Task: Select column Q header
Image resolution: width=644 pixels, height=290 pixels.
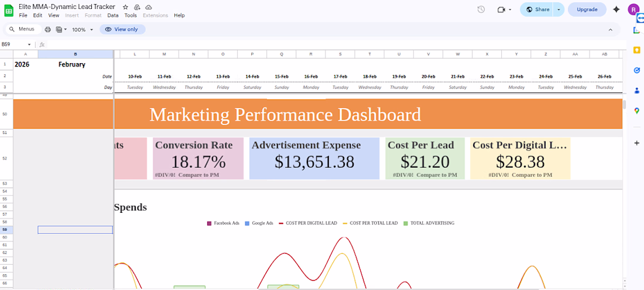Action: (282, 54)
